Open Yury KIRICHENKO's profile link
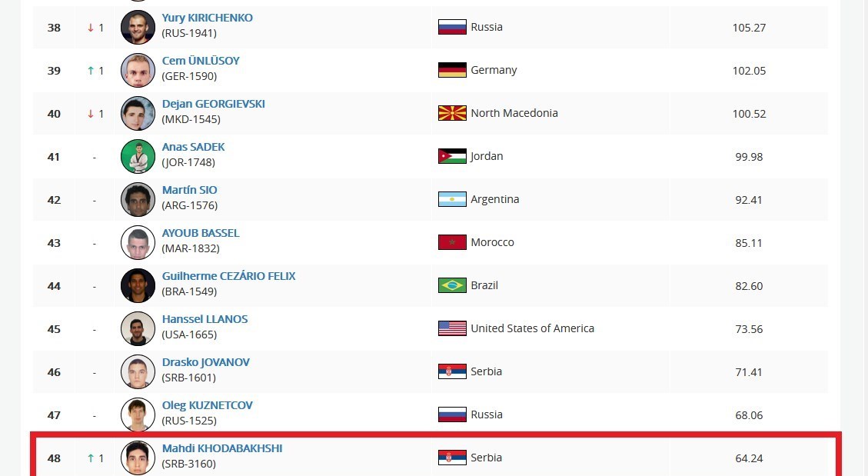This screenshot has height=476, width=868. tap(207, 18)
